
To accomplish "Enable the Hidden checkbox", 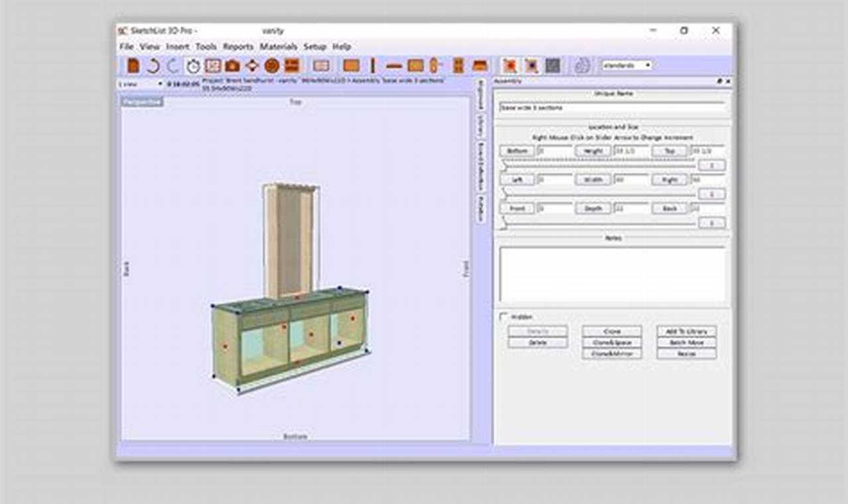I will tap(503, 318).
